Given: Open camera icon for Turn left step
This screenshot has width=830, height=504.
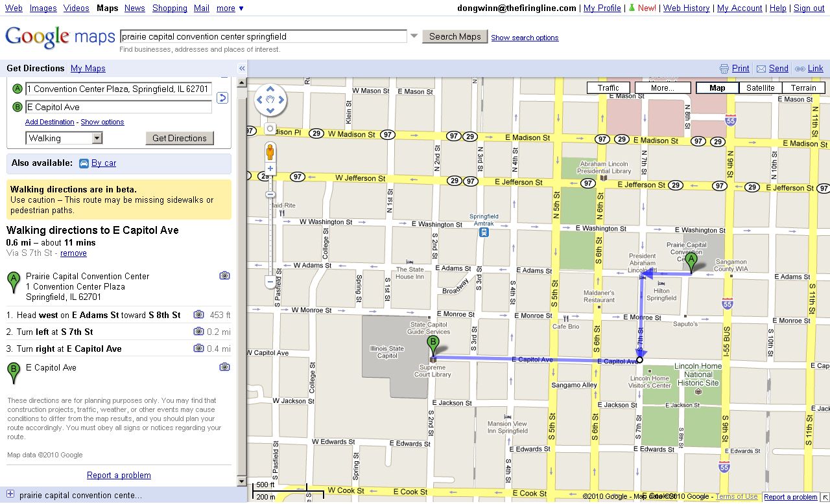Looking at the screenshot, I should (x=198, y=332).
